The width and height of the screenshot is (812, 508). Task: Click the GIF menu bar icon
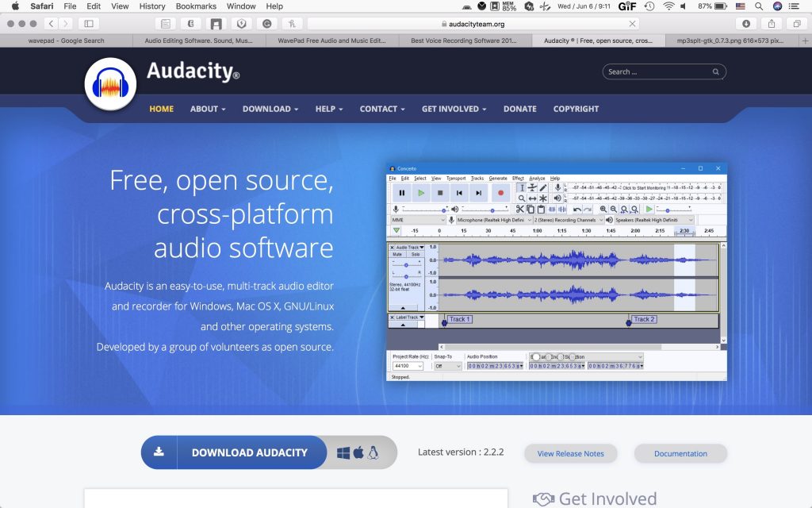(x=627, y=6)
